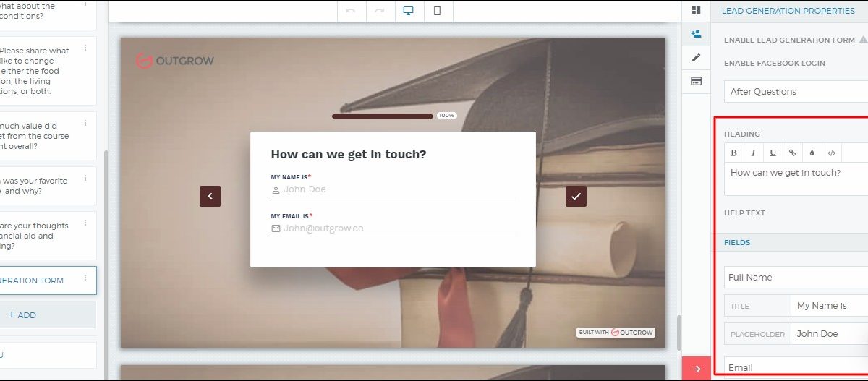Open options menu for Lead Generation Form item
Screen dimensions: 868x381
85,278
